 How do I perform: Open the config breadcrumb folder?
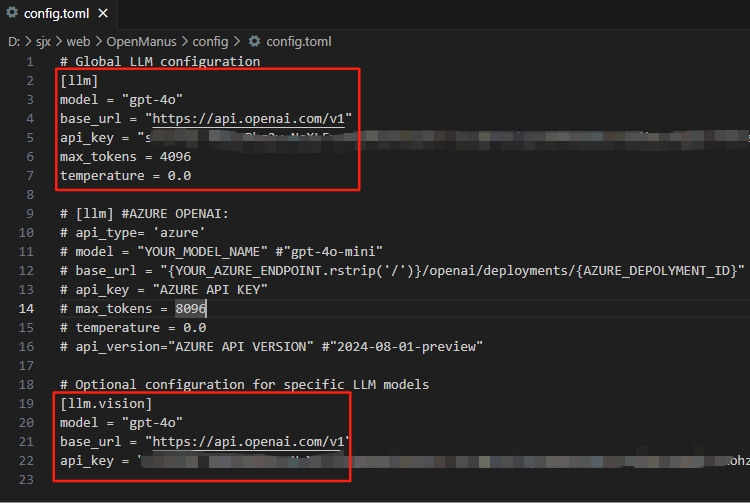click(210, 42)
